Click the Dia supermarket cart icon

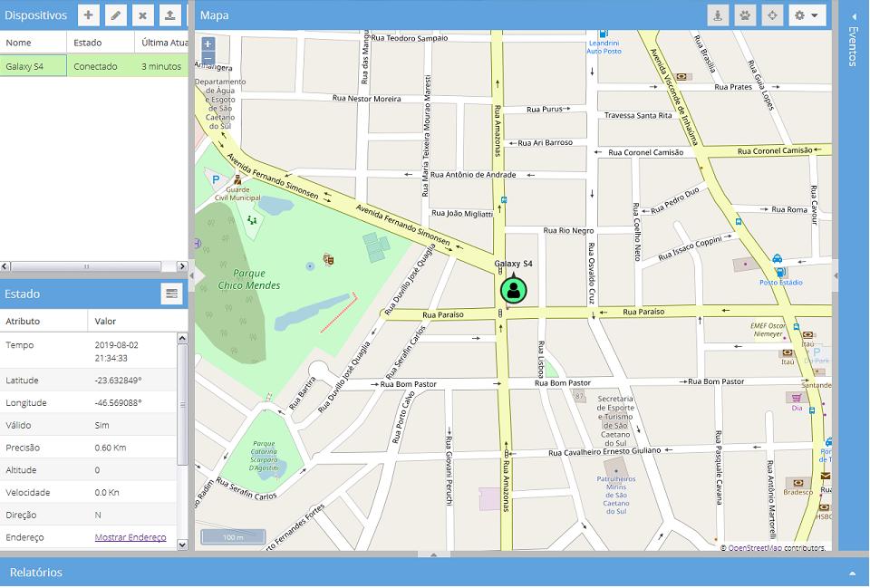[x=797, y=398]
